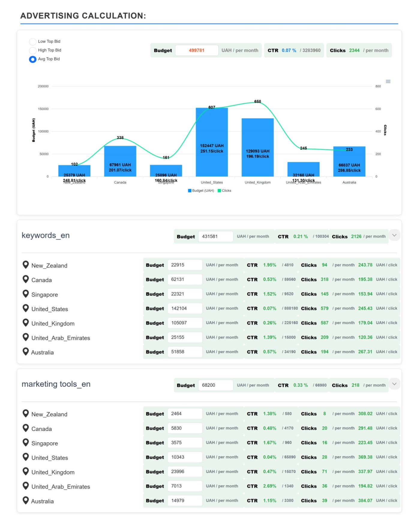Click the United_Kingdom pin icon in keywords_en
This screenshot has height=515, width=420.
click(x=26, y=323)
